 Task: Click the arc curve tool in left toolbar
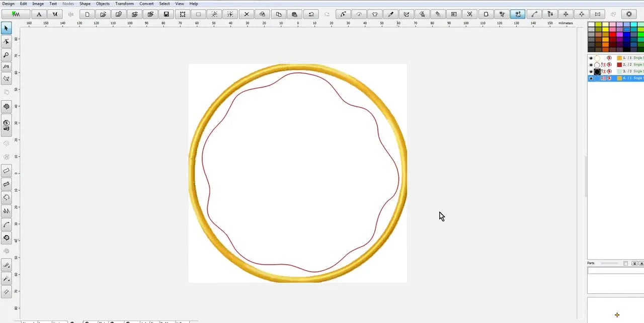7,224
